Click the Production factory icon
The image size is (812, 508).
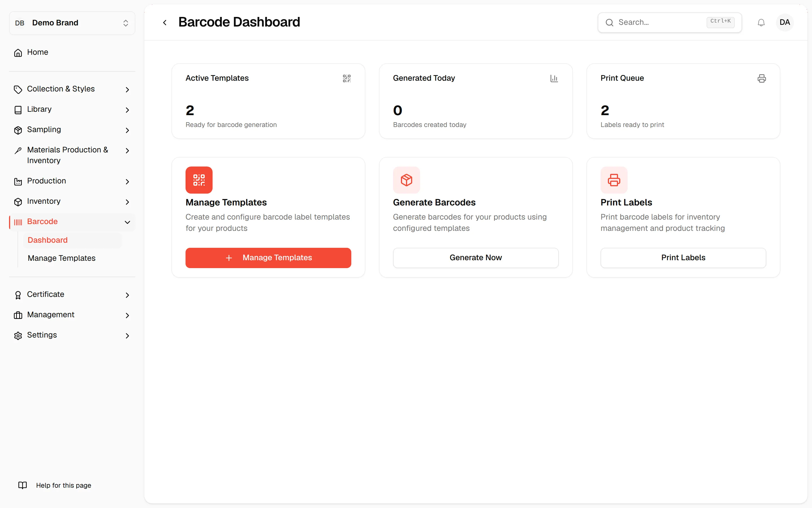pos(18,181)
